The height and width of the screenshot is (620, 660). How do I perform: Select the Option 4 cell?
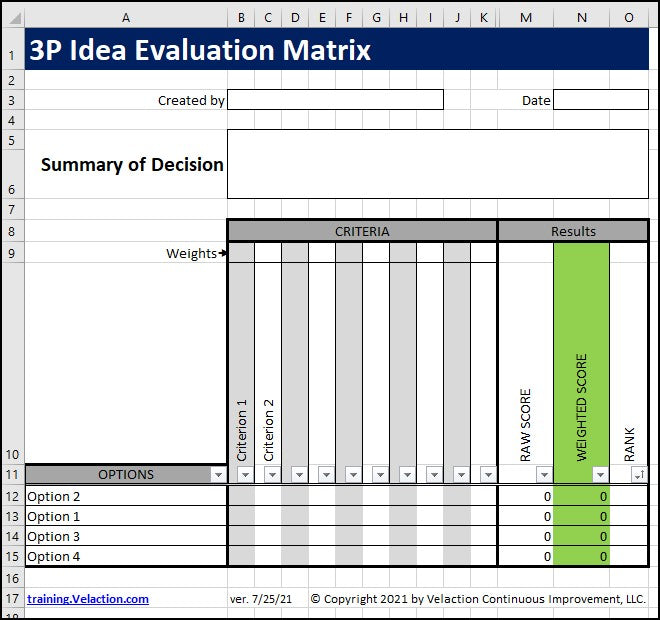pyautogui.click(x=125, y=557)
